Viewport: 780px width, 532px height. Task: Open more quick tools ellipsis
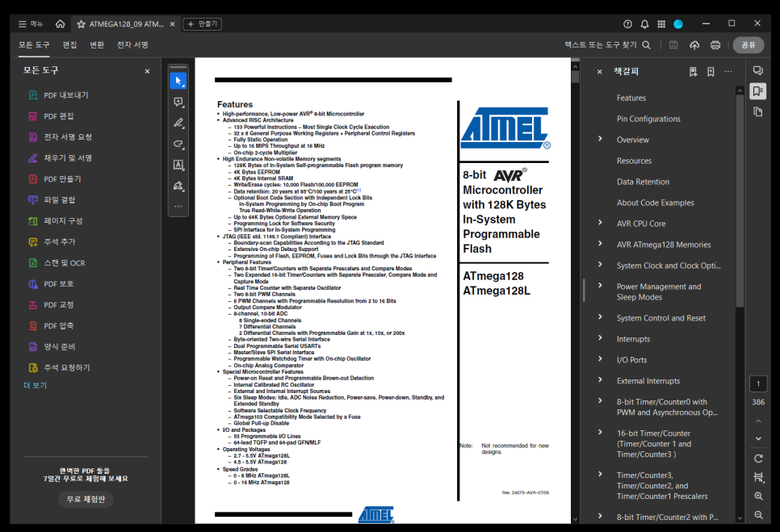pos(178,206)
